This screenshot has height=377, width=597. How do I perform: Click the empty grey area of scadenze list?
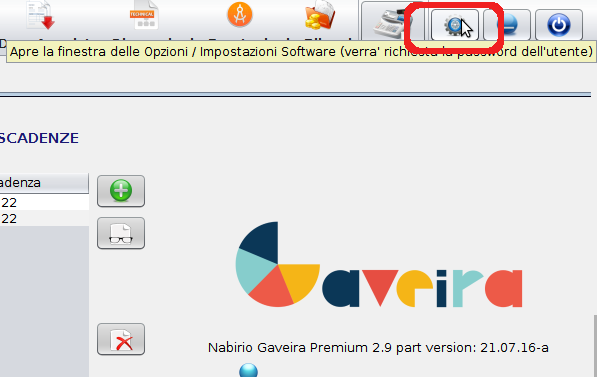click(x=44, y=301)
